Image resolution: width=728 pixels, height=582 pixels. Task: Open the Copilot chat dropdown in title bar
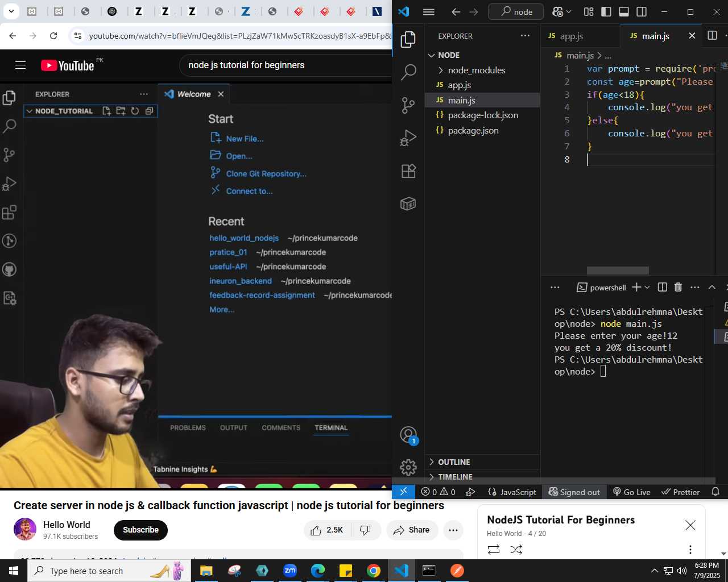tap(569, 12)
